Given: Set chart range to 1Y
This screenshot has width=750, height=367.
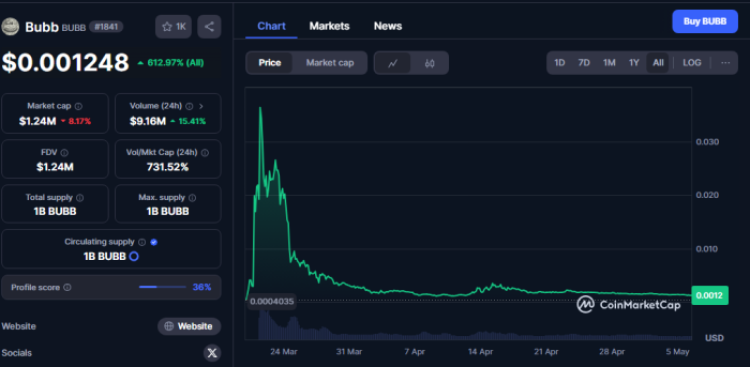Looking at the screenshot, I should (x=634, y=63).
